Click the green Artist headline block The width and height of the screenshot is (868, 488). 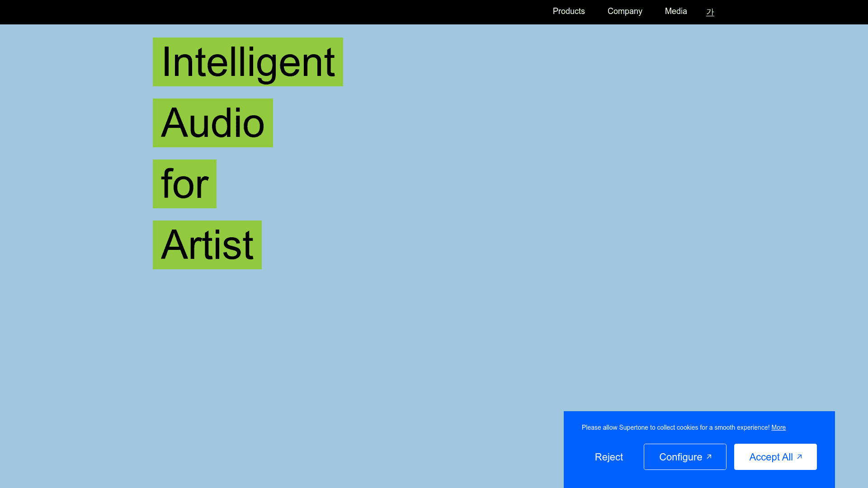[x=207, y=245]
